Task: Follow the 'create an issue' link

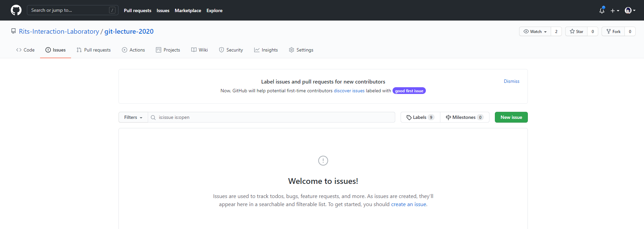Action: (x=409, y=204)
